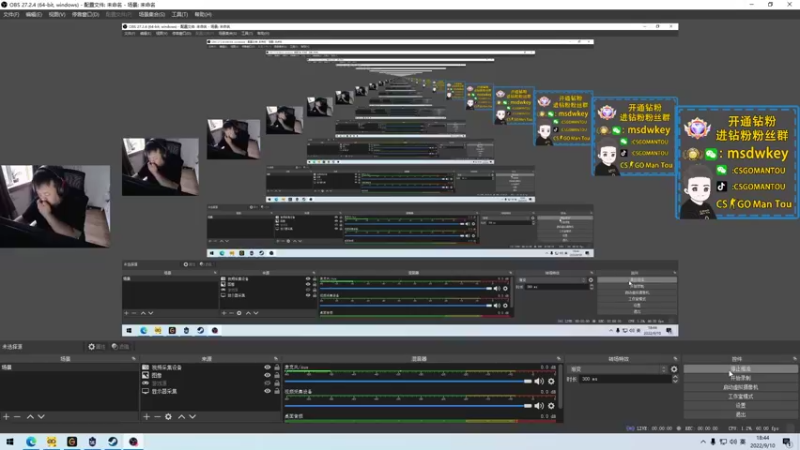Open the 帮助(H) menu
The height and width of the screenshot is (450, 800).
[203, 14]
